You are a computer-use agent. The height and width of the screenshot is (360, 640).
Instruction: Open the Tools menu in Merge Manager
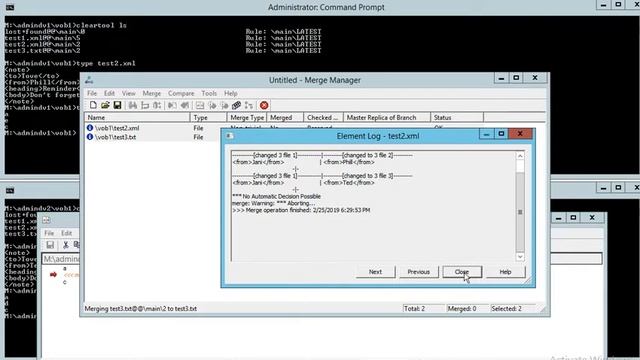(x=209, y=93)
